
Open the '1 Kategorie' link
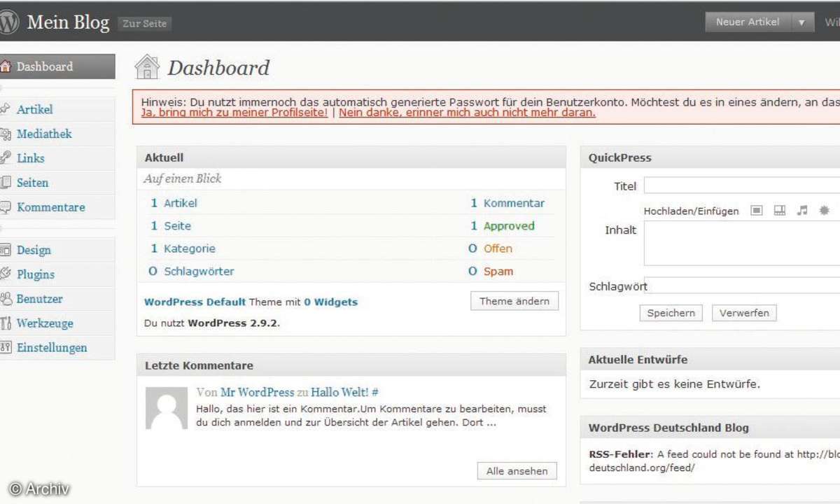[183, 248]
